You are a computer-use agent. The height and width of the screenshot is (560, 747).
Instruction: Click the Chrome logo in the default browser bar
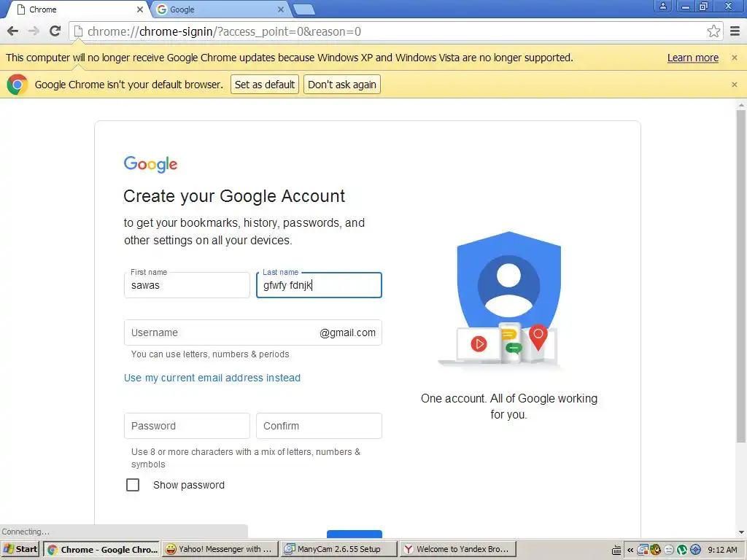(18, 85)
